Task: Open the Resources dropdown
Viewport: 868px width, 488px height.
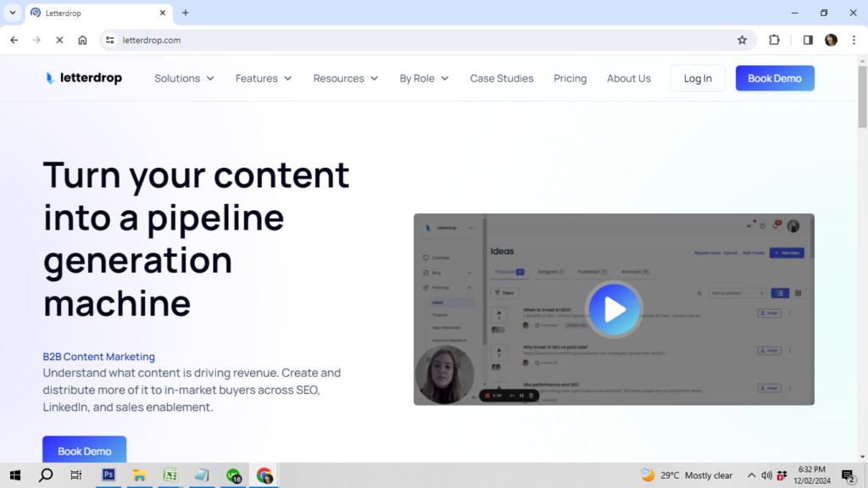Action: 345,78
